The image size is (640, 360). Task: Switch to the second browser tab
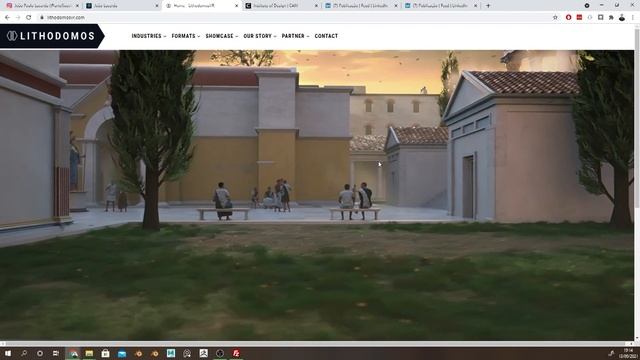122,6
